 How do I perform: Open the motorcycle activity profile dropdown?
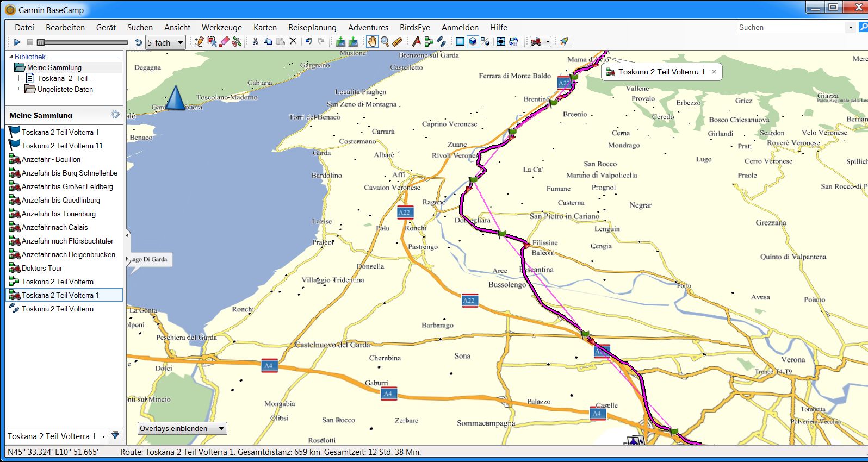pos(540,41)
